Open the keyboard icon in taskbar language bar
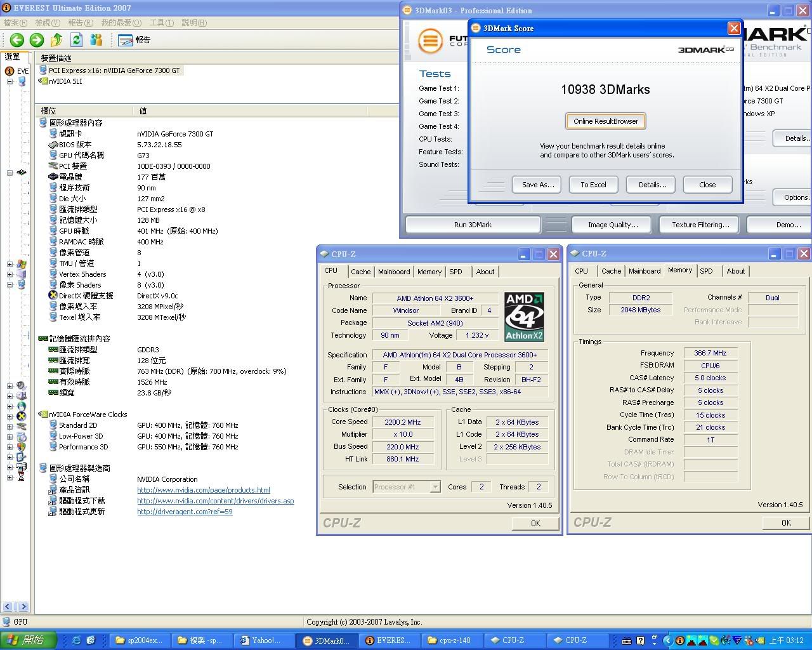The width and height of the screenshot is (812, 650). (x=627, y=640)
